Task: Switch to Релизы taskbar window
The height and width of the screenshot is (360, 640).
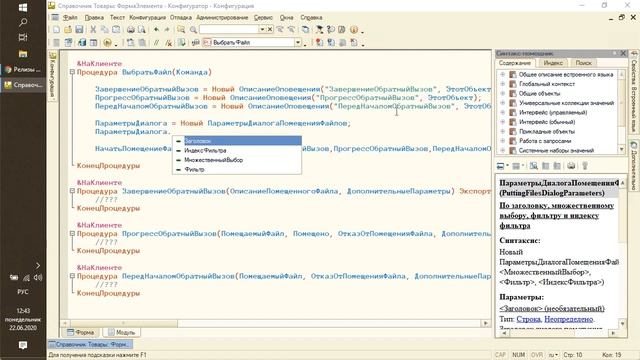Action: click(x=23, y=69)
